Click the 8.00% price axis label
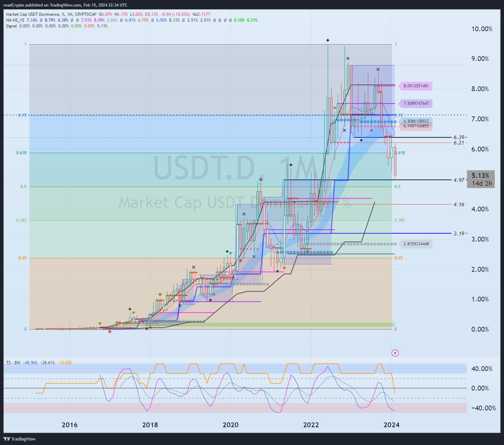504x445 pixels. 480,89
